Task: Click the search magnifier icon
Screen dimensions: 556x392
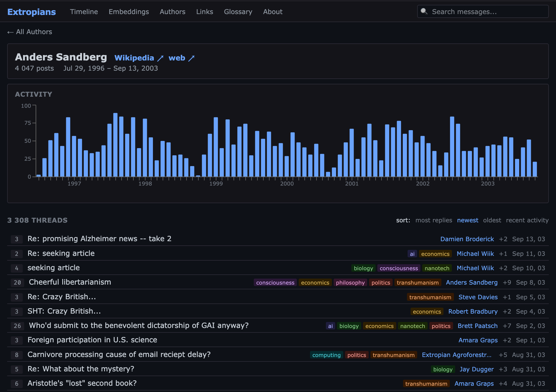Action: pyautogui.click(x=424, y=11)
